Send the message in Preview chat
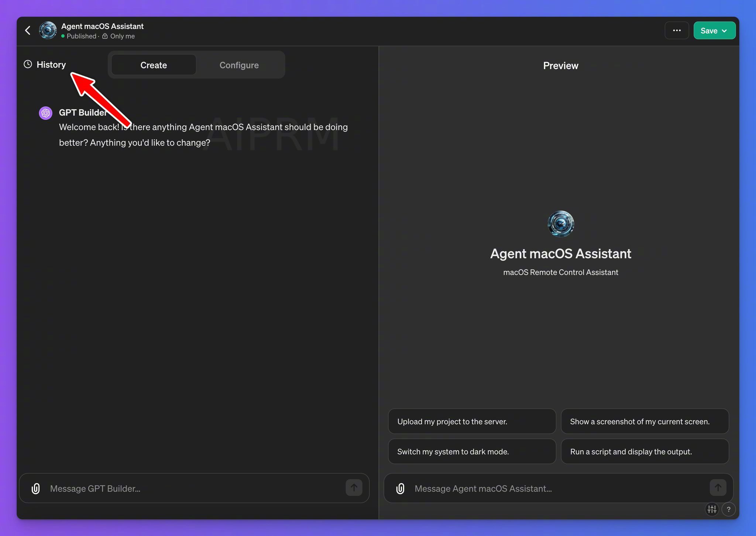The width and height of the screenshot is (756, 536). 718,488
